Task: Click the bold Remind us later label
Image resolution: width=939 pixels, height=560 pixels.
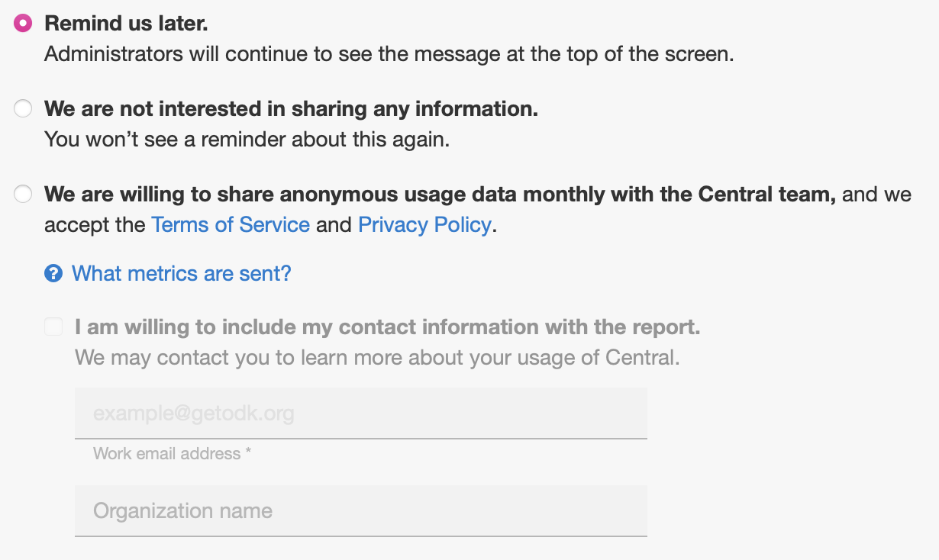Action: pyautogui.click(x=126, y=24)
